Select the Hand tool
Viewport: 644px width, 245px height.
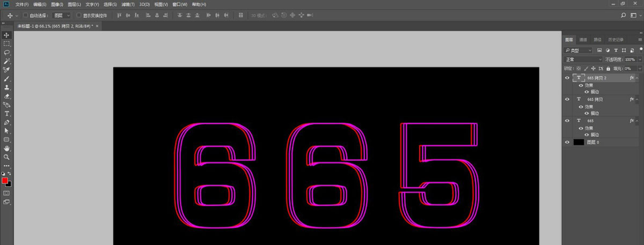pyautogui.click(x=7, y=148)
